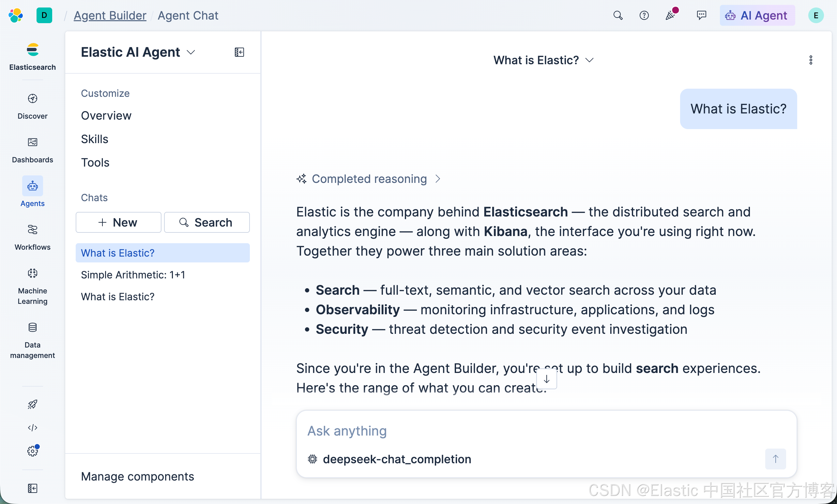The image size is (837, 504).
Task: Open conversation options three-dot menu
Action: pos(811,60)
